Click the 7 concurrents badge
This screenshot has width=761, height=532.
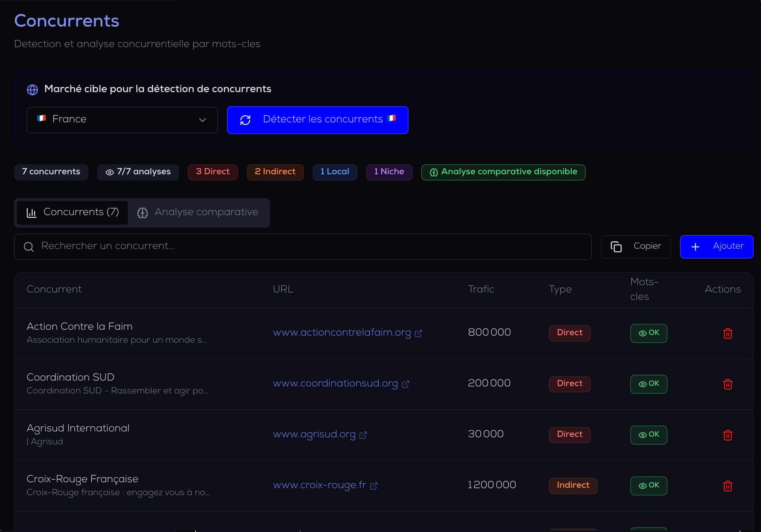click(51, 172)
